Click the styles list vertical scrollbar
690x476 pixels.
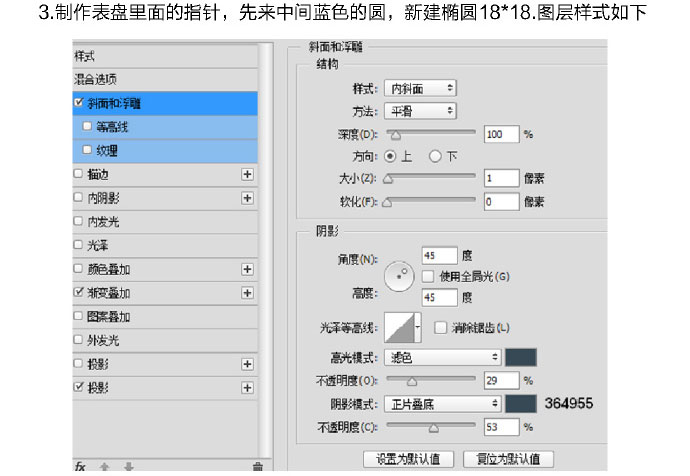pyautogui.click(x=265, y=250)
